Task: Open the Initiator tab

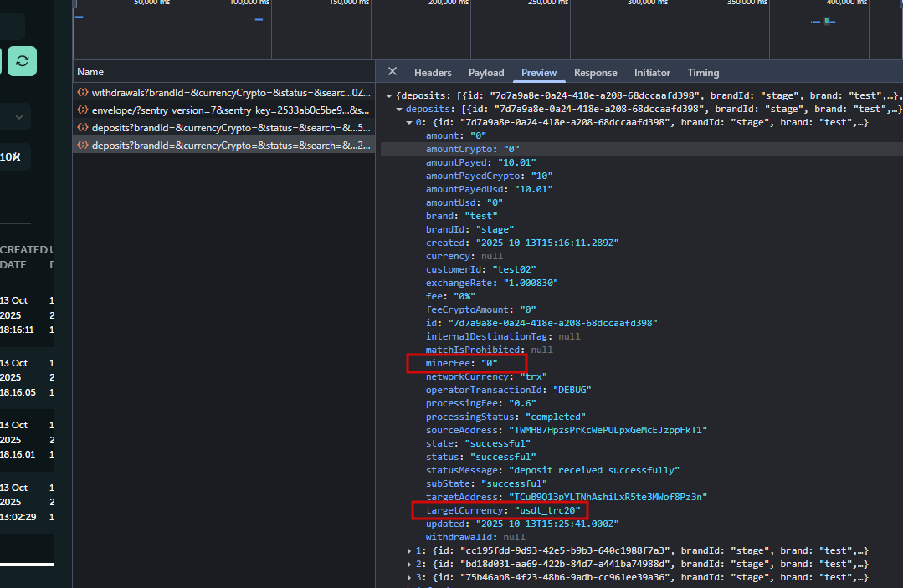Action: pos(652,73)
